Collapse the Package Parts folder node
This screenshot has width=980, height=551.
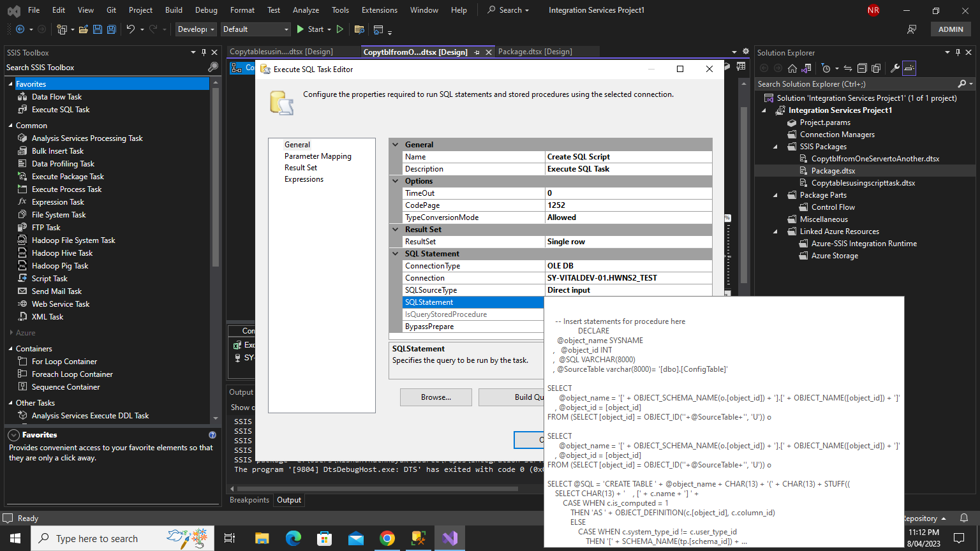(x=775, y=195)
